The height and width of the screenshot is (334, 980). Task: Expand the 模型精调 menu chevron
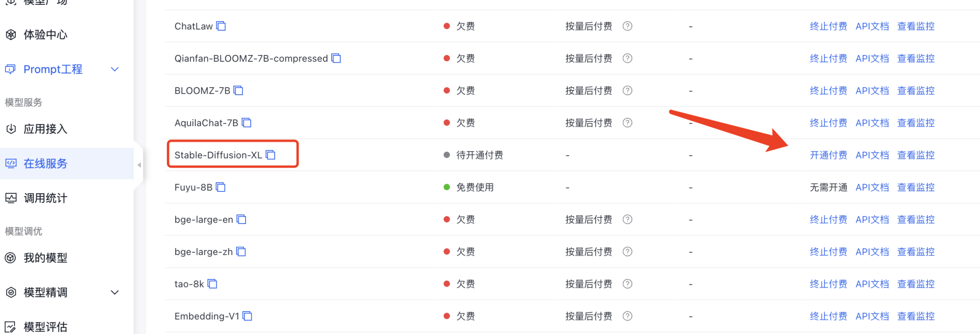(x=115, y=292)
